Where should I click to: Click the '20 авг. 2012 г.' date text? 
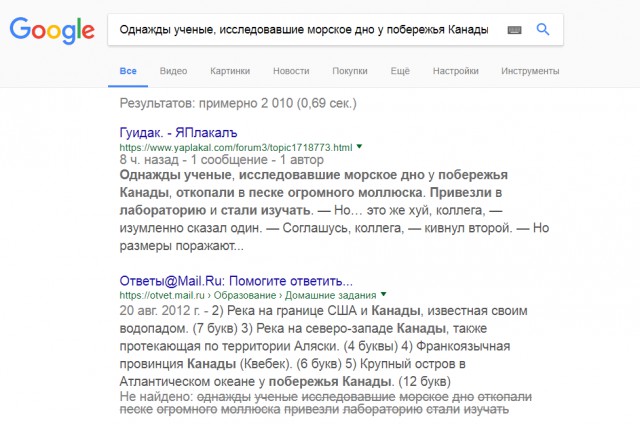coord(160,311)
